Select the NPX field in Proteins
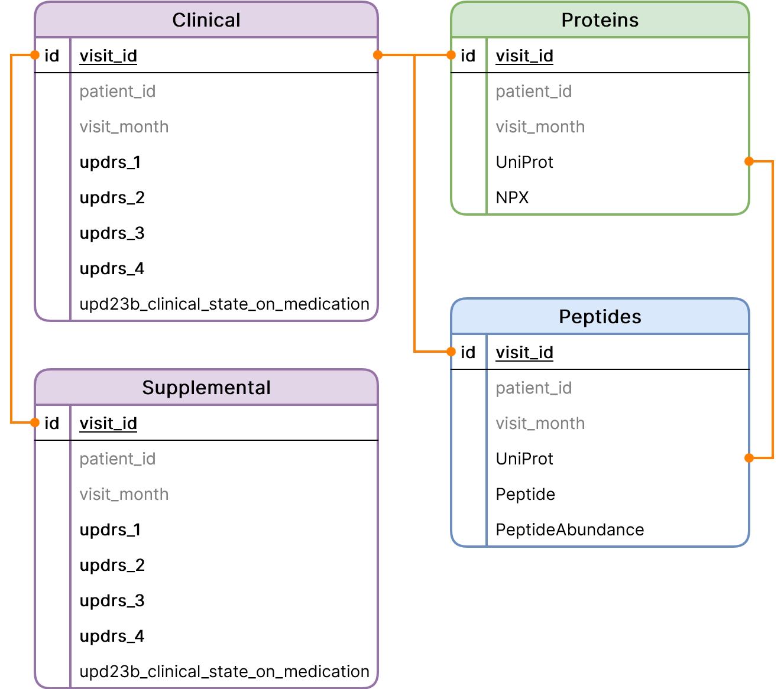Image resolution: width=784 pixels, height=689 pixels. click(x=512, y=197)
